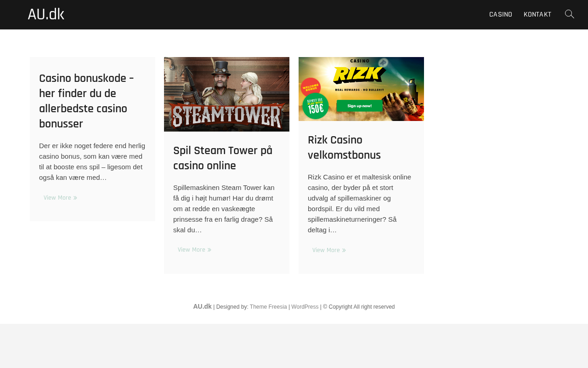Go to the AU.dk site logo
This screenshot has height=368, width=588.
coord(46,14)
